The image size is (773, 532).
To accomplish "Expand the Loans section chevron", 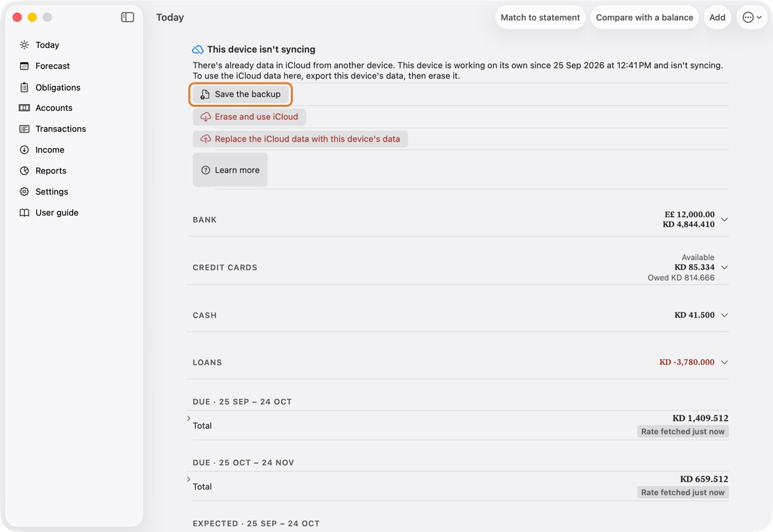I will 724,362.
